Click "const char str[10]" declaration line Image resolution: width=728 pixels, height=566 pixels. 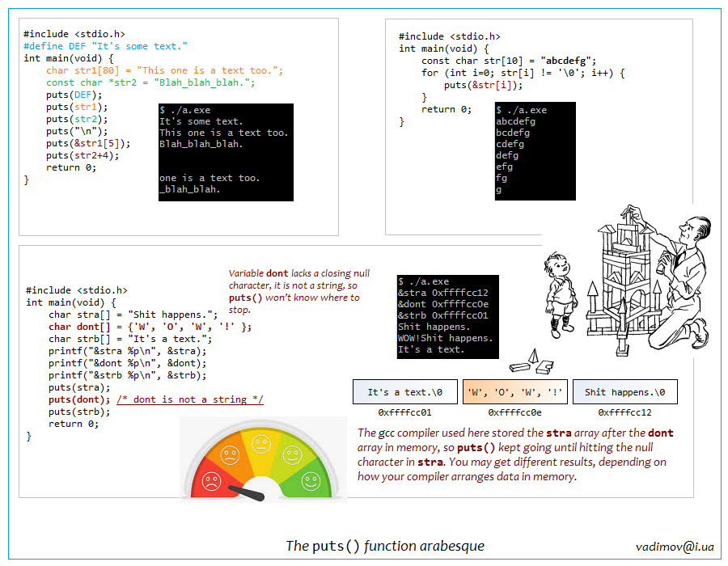coord(509,61)
